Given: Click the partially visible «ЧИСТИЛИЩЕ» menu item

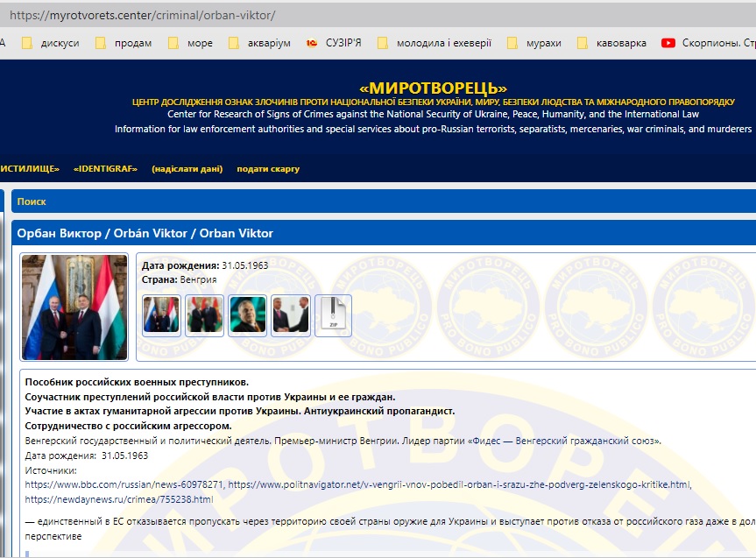Looking at the screenshot, I should point(30,169).
